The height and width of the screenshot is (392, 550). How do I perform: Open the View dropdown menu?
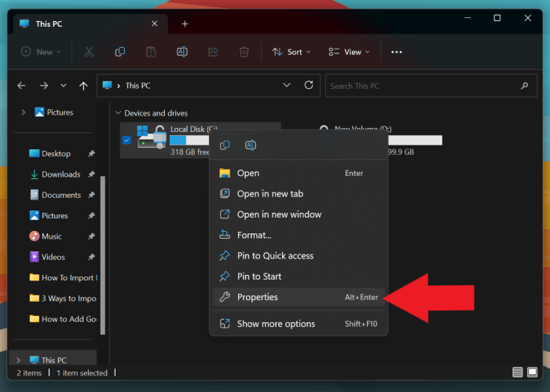349,52
